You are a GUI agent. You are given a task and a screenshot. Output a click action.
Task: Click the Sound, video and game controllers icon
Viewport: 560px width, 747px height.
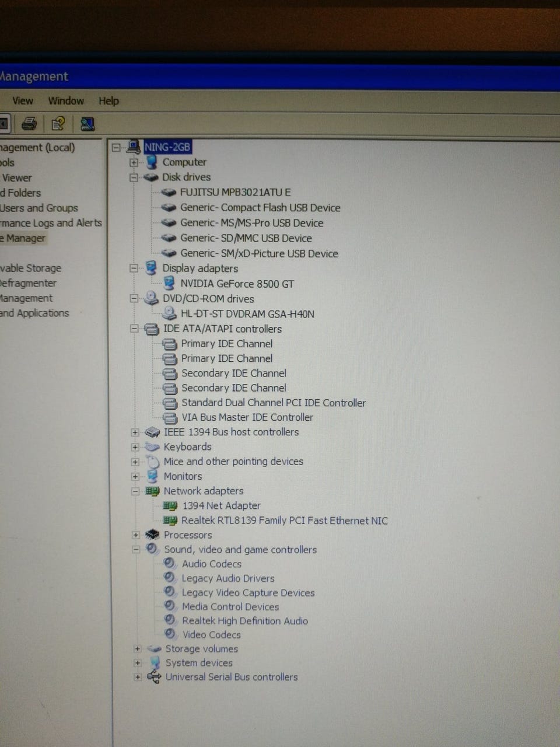[x=153, y=549]
